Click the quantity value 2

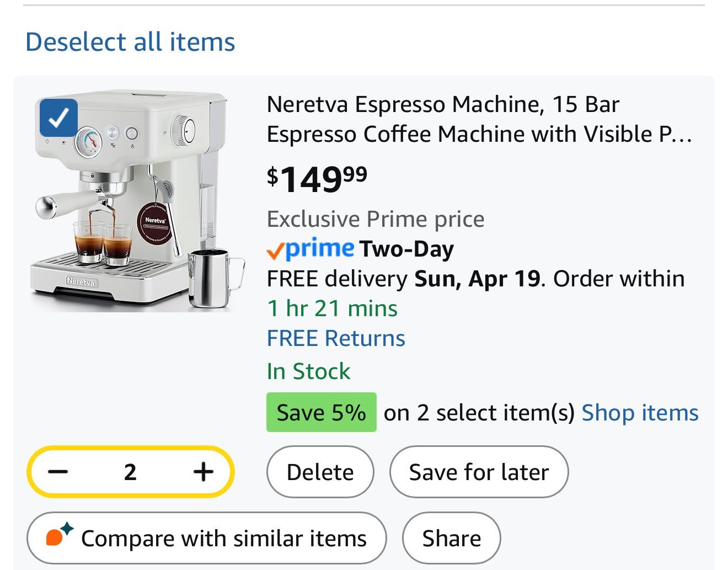coord(130,472)
